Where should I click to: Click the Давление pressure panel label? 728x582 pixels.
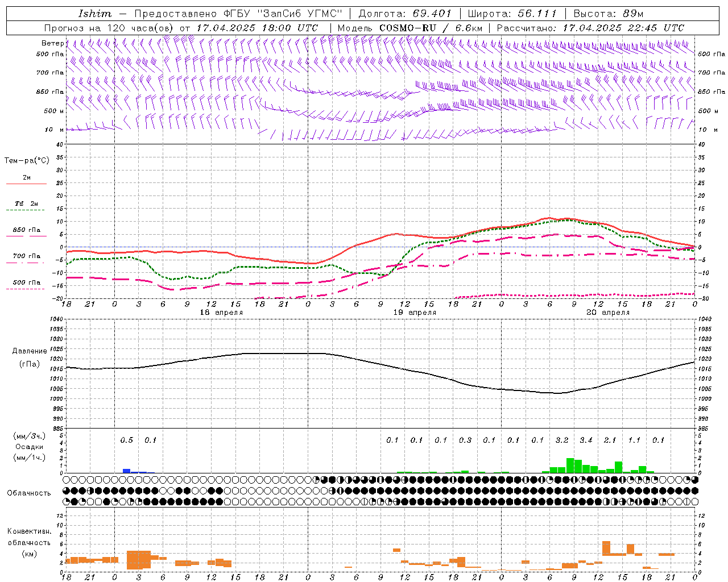point(30,351)
